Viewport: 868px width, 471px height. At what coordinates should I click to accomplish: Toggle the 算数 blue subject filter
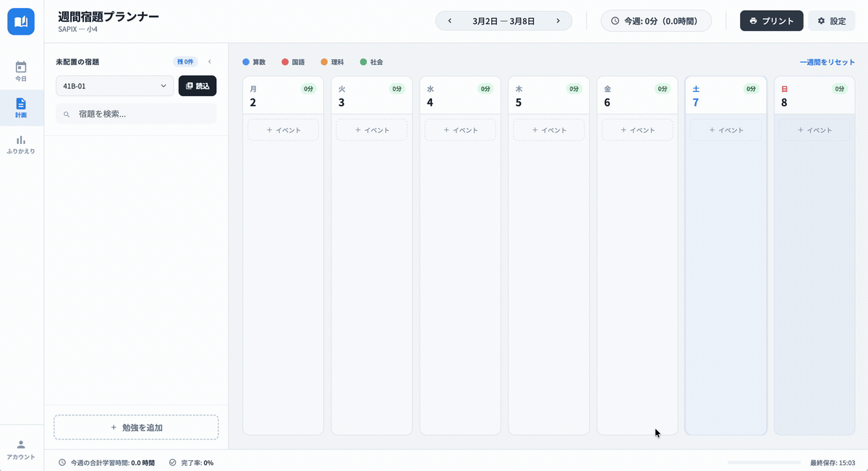point(254,62)
